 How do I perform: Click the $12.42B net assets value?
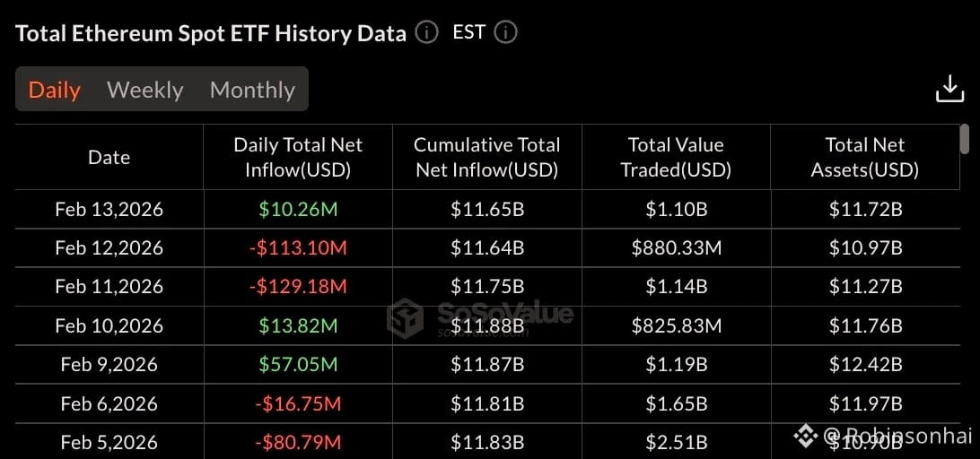click(x=866, y=364)
